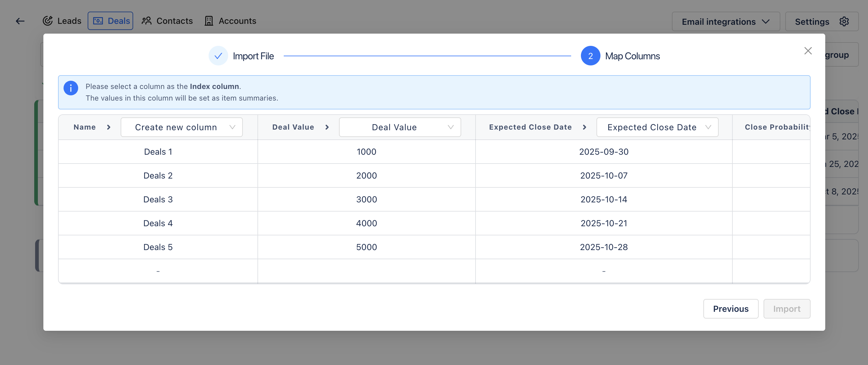Expand the Email integrations menu
The height and width of the screenshot is (365, 868).
[x=725, y=22]
